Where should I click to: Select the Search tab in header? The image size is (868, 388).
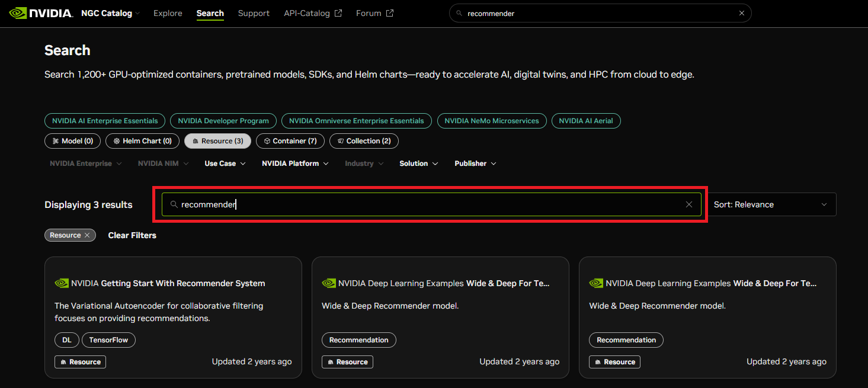point(210,13)
